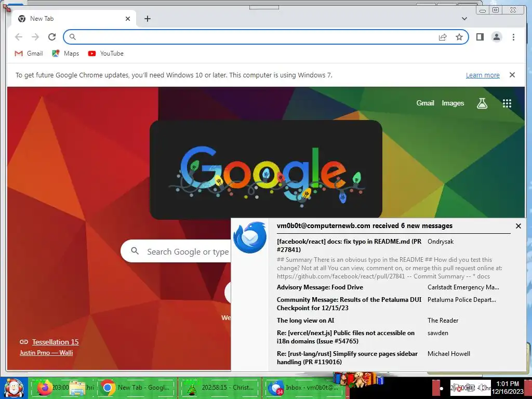Click the taskbar clock showing 1:01 PM
532x399 pixels.
(508, 388)
